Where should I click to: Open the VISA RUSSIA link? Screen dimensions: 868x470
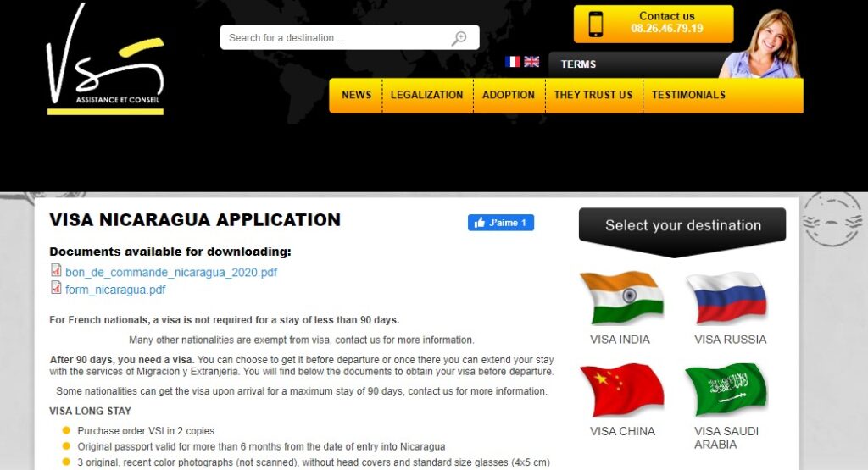730,340
